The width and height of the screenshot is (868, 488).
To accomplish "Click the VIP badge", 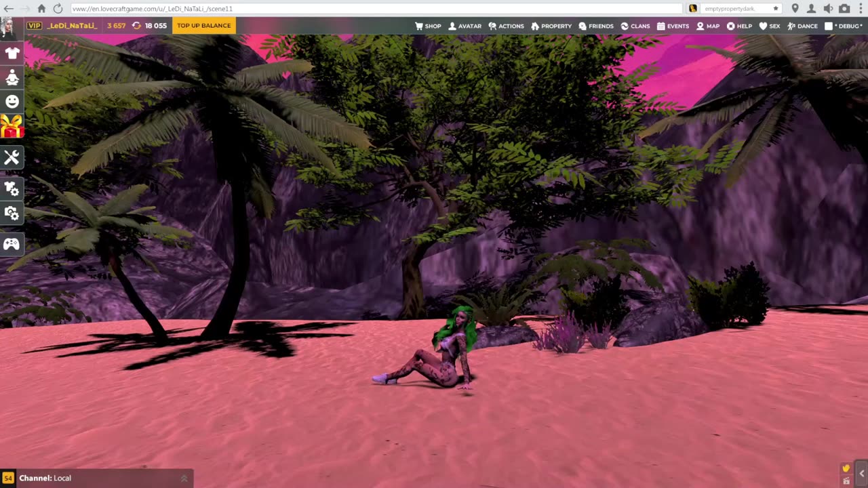I will pos(34,26).
